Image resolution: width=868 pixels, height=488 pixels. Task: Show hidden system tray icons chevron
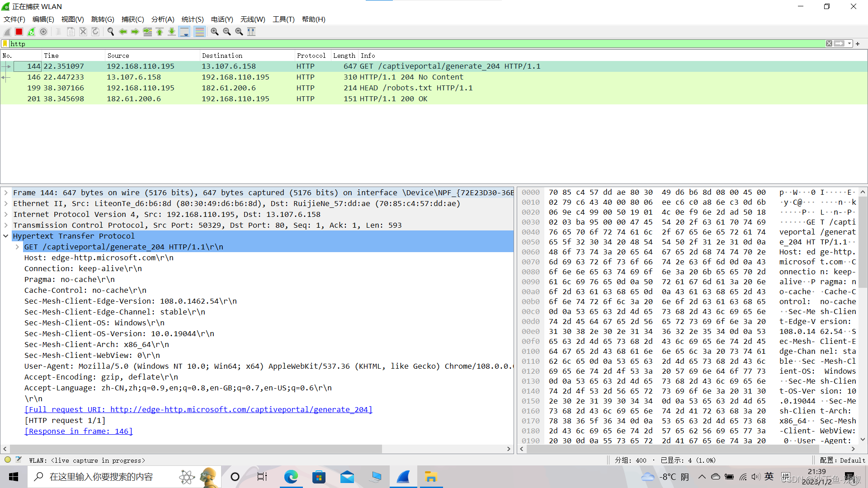click(x=702, y=477)
